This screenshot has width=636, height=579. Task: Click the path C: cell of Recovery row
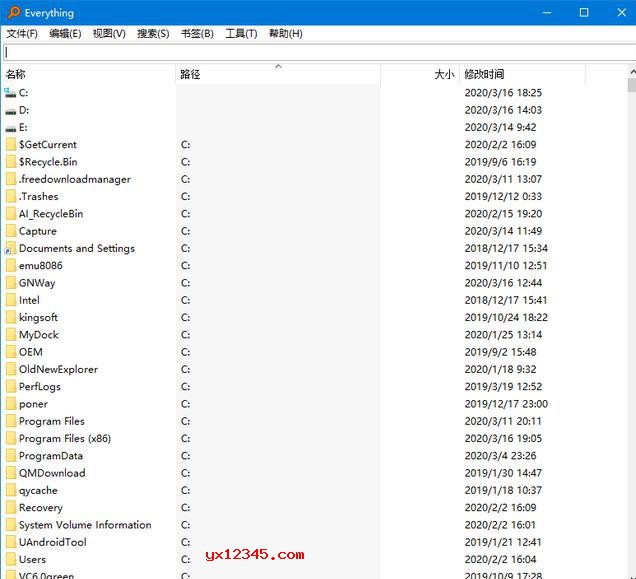(185, 508)
